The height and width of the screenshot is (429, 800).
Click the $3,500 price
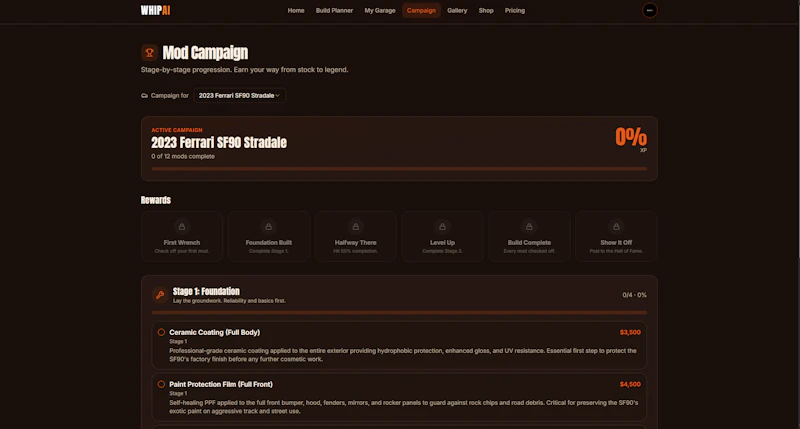630,332
